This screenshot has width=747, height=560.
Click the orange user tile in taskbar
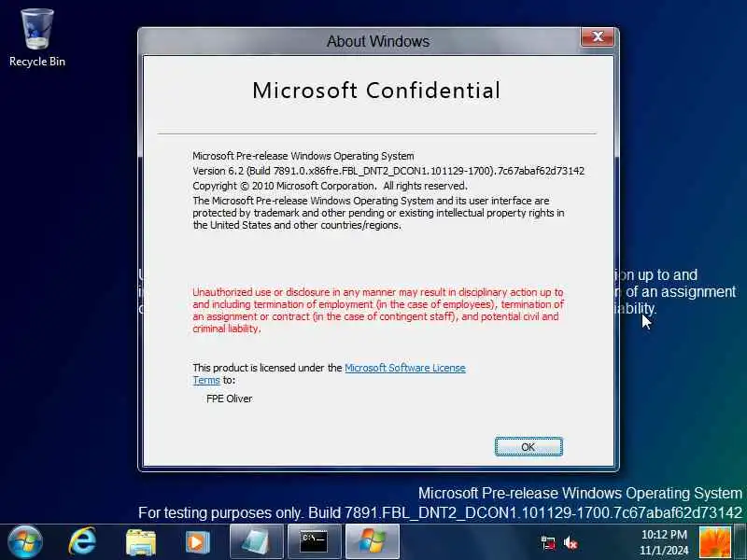pyautogui.click(x=714, y=542)
